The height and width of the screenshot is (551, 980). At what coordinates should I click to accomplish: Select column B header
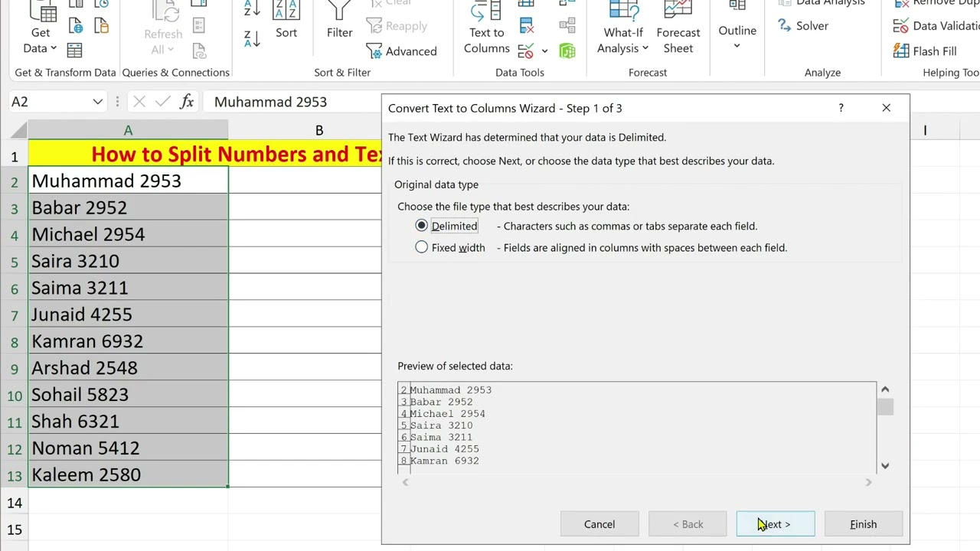(x=318, y=131)
